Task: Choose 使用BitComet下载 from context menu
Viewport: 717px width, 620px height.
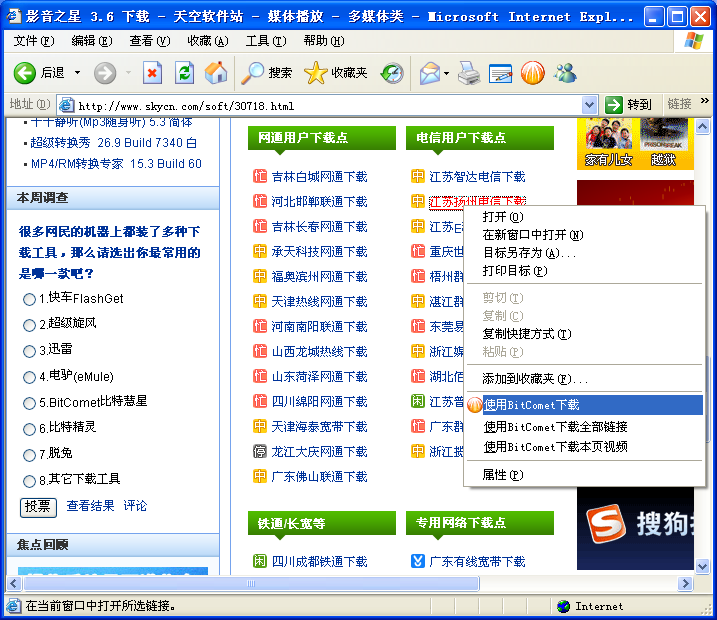Action: click(531, 405)
